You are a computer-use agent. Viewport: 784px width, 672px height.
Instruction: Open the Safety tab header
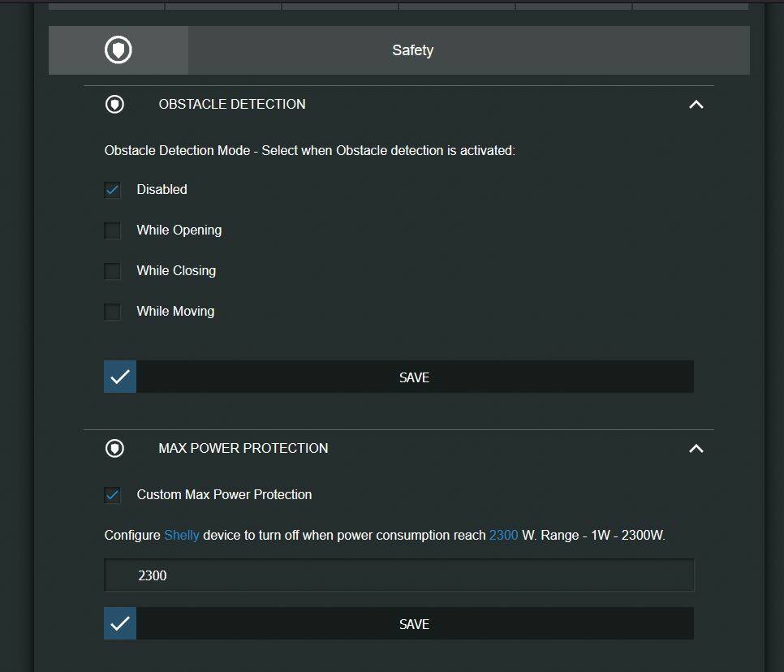point(399,50)
